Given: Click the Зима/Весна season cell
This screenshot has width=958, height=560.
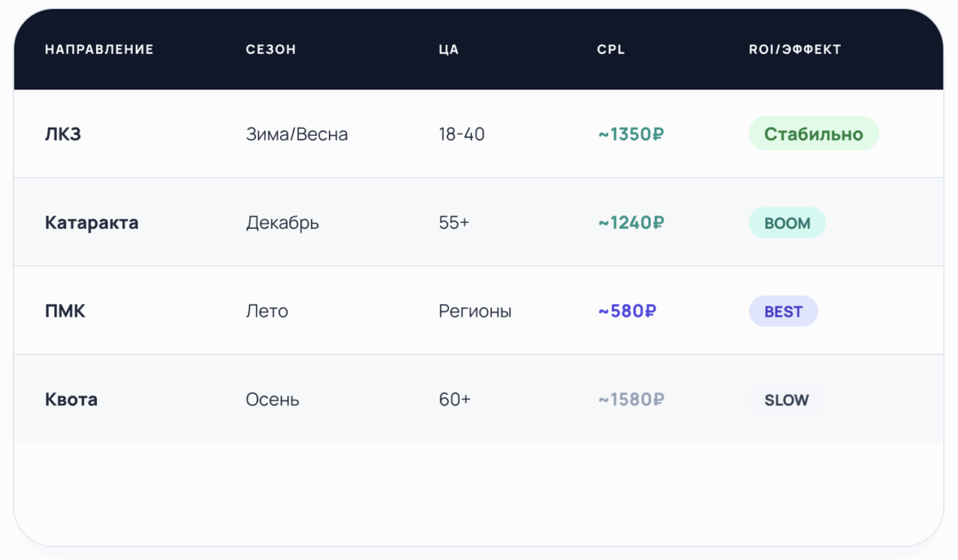Looking at the screenshot, I should (297, 134).
